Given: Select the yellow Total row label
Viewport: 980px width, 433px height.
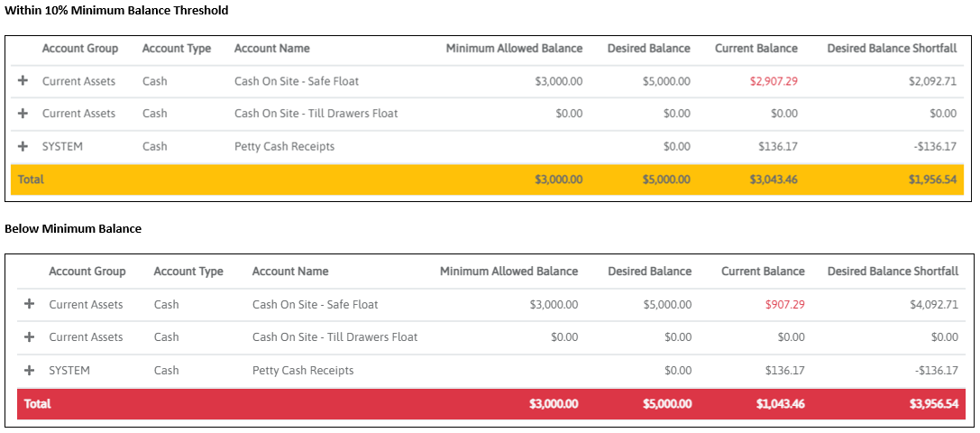Looking at the screenshot, I should tap(32, 180).
